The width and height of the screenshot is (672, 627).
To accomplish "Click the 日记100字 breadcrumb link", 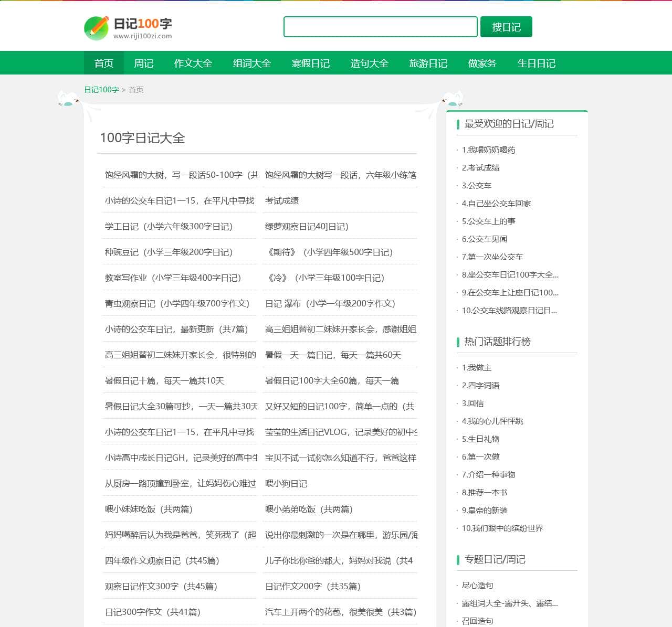I will 101,90.
